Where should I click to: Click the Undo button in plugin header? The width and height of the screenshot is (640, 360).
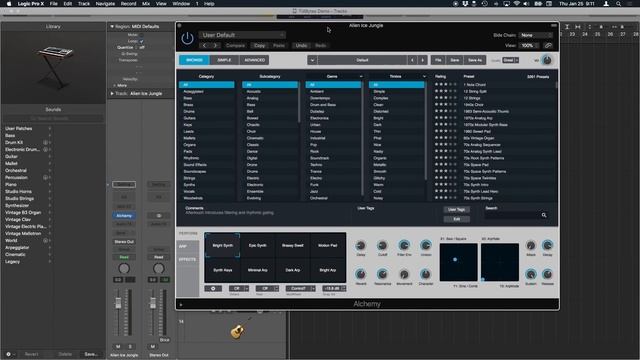click(301, 46)
